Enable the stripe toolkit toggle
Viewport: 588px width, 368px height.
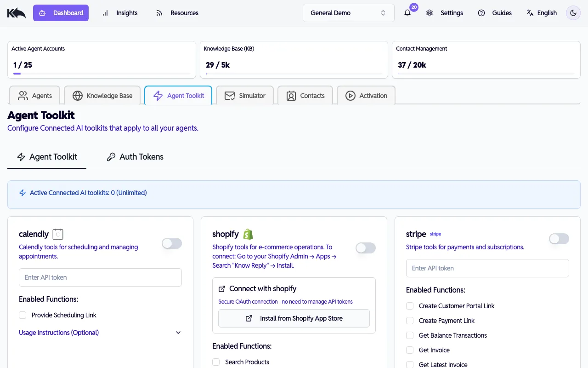point(559,239)
